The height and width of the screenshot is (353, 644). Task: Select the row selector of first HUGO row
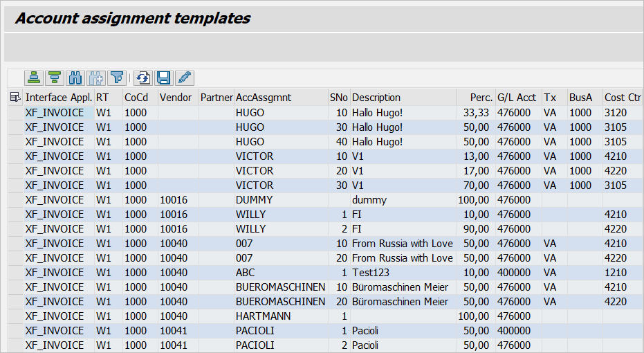(x=15, y=113)
